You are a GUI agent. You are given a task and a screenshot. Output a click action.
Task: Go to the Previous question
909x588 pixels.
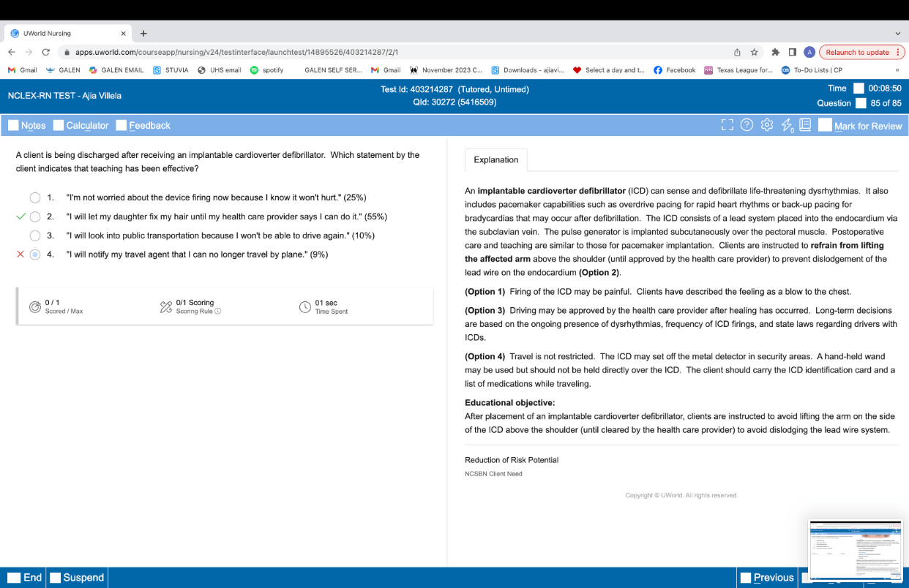tap(766, 577)
